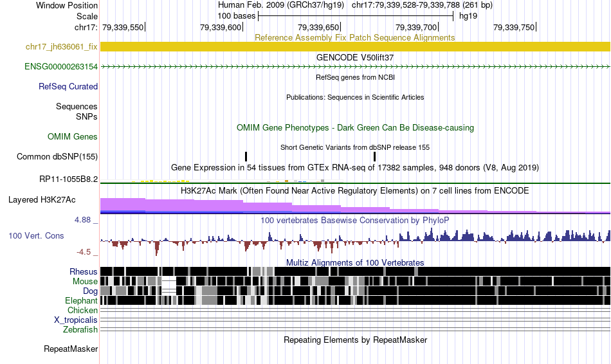Select the yellow fix patch alignment bar
This screenshot has height=364, width=611.
(x=355, y=46)
